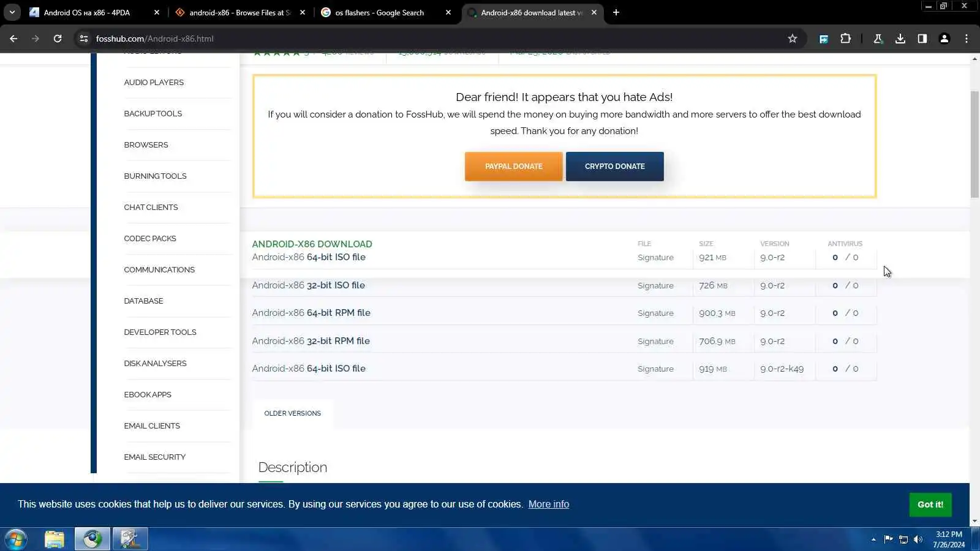Open the Extensions puzzle-piece menu

846,39
